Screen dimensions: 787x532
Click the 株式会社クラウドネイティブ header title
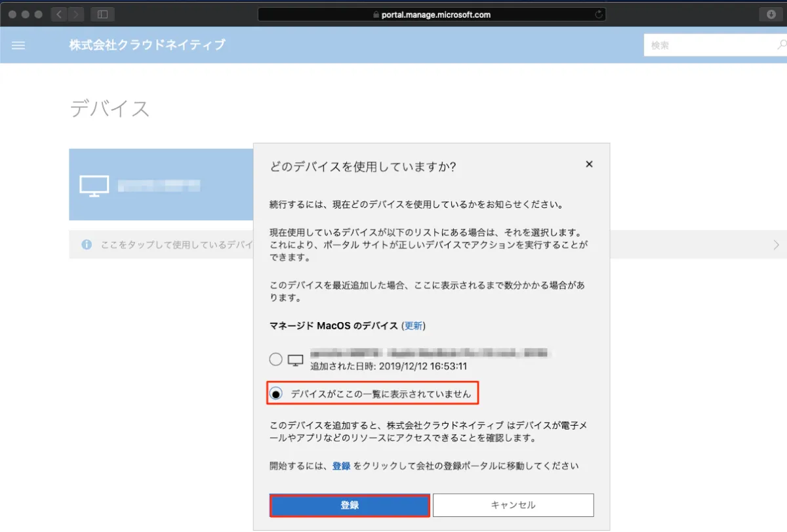[x=147, y=45]
